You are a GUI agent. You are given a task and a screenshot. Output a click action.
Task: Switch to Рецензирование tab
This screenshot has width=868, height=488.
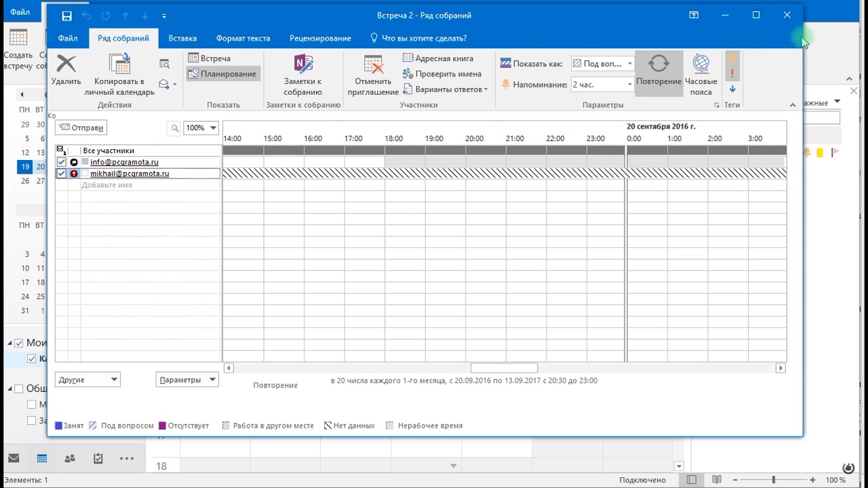point(320,39)
